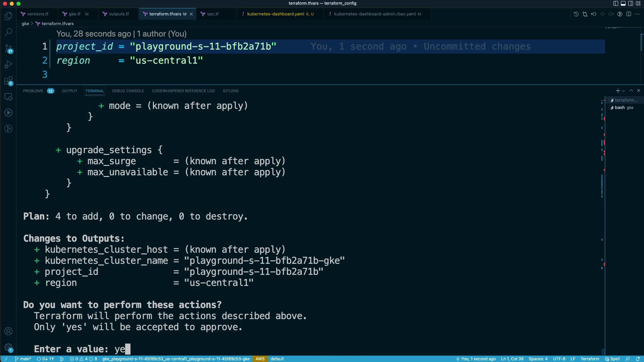Open the new terminal launch profile dropdown
The height and width of the screenshot is (362, 644).
coord(624,91)
